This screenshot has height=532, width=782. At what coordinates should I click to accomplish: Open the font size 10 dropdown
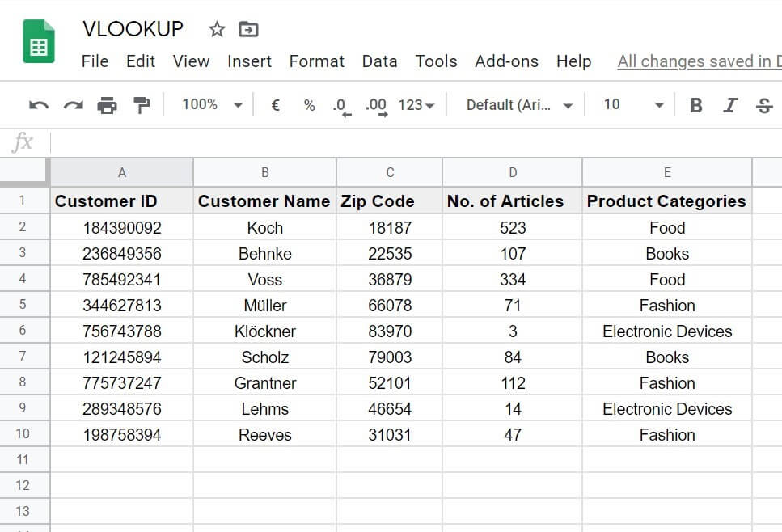point(634,105)
